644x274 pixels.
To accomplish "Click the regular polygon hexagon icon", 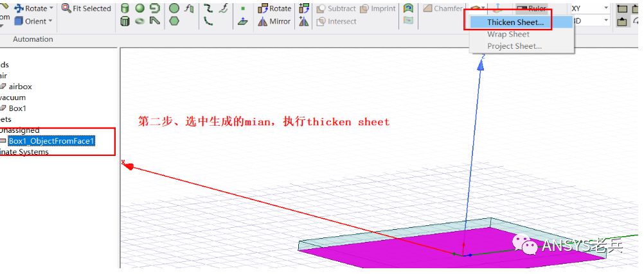I will (x=174, y=21).
